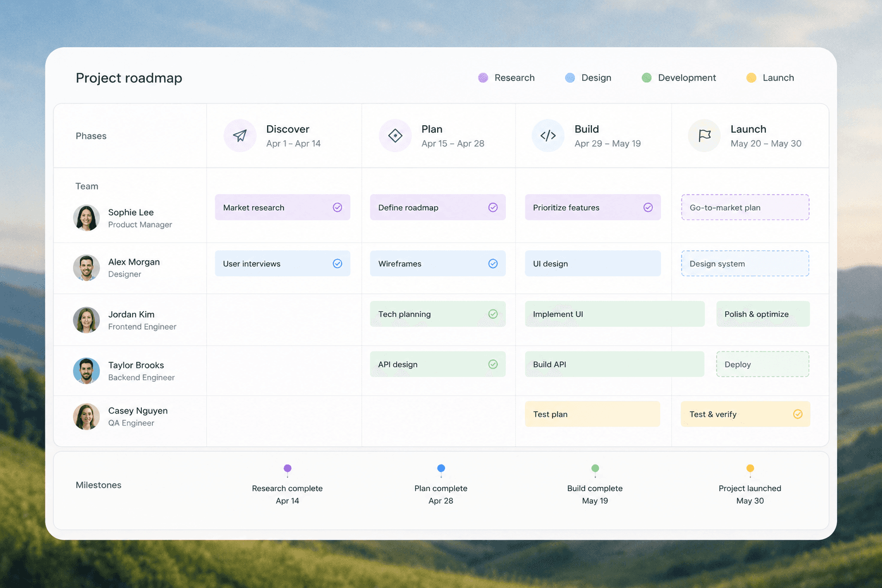Viewport: 882px width, 588px height.
Task: Click the 'Apr 29 – May 19' date range
Action: coord(608,144)
